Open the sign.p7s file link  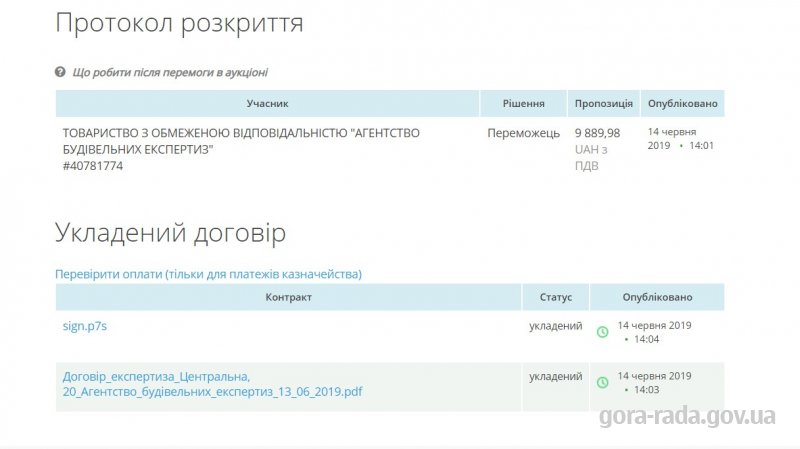coord(85,326)
